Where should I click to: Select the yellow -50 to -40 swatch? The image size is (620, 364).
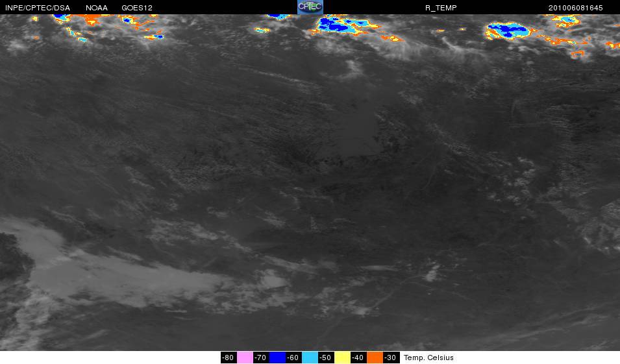pos(342,358)
